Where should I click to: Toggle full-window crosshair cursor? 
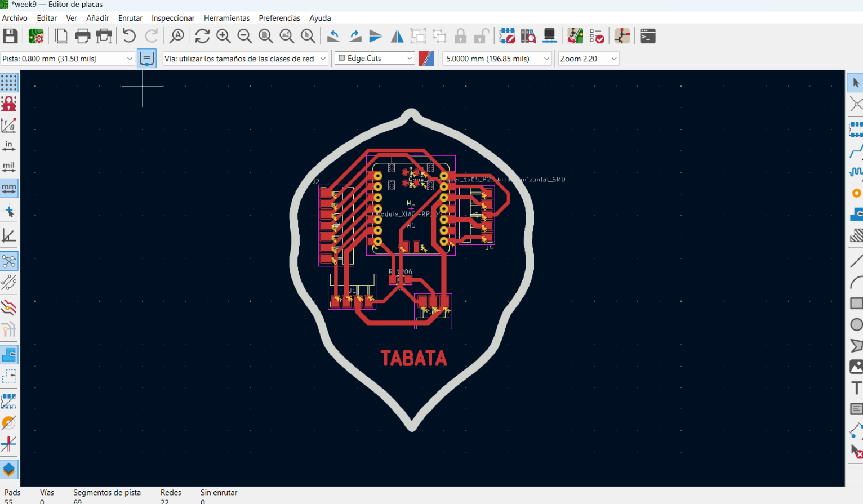click(9, 212)
